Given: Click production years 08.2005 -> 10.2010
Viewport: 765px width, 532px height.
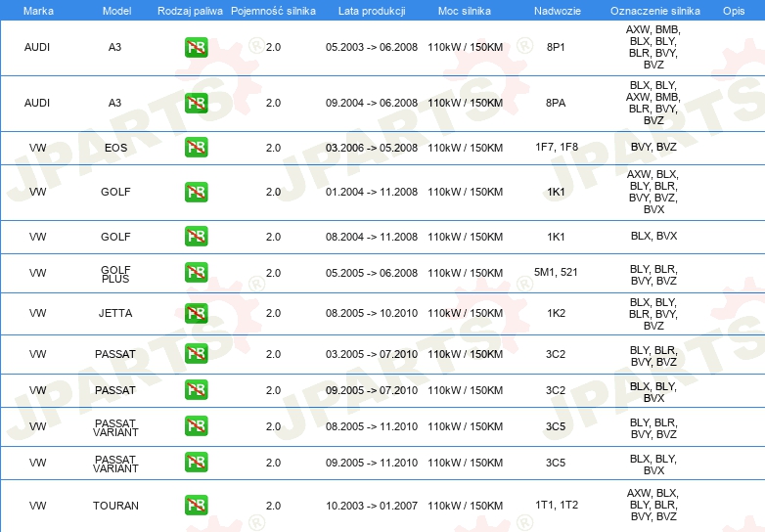Looking at the screenshot, I should tap(372, 313).
